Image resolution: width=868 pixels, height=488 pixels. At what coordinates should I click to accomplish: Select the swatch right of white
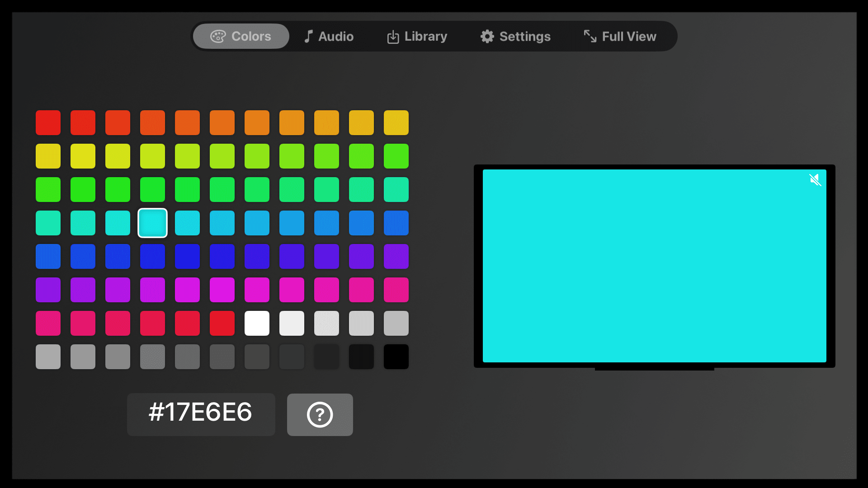292,323
